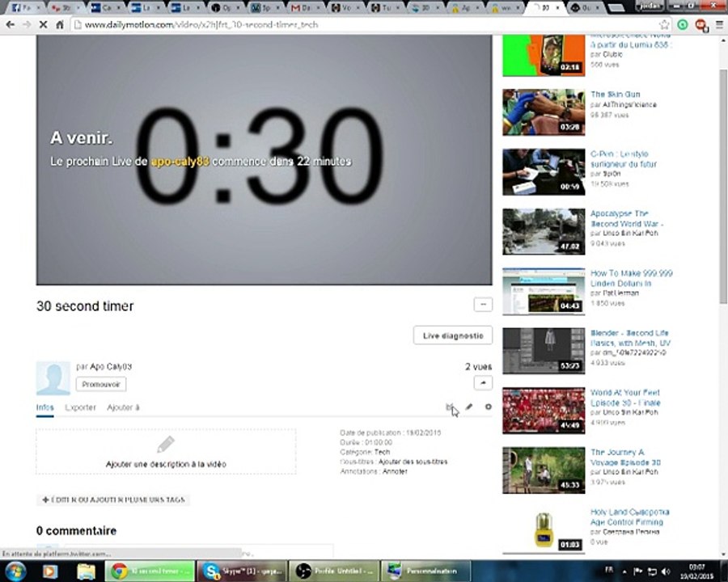Click the FR language indicator
The width and height of the screenshot is (728, 582).
pyautogui.click(x=609, y=570)
